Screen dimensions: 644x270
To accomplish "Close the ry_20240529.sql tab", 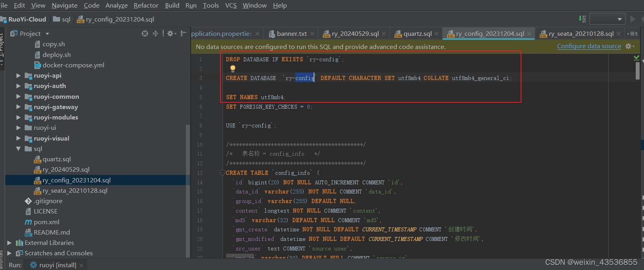I will 384,34.
